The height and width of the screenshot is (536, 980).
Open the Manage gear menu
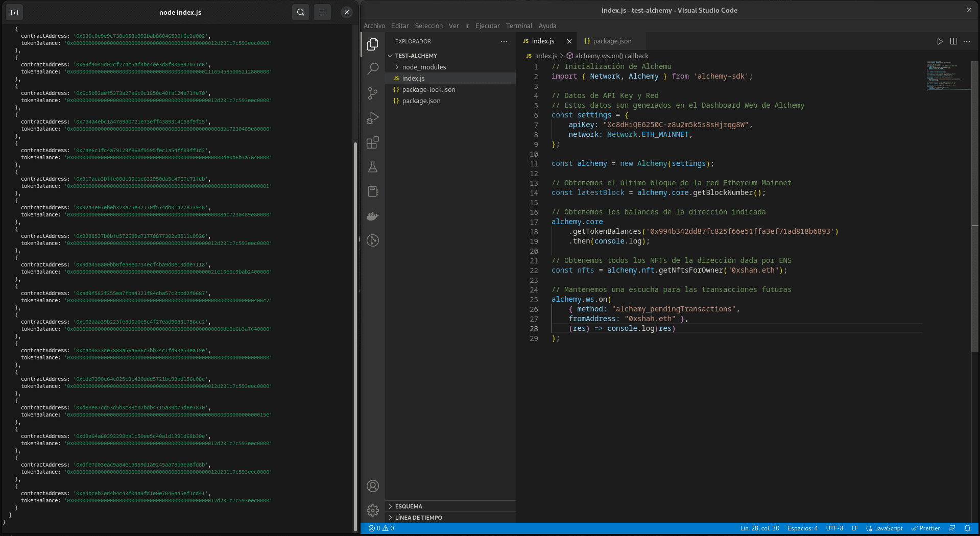tap(373, 510)
